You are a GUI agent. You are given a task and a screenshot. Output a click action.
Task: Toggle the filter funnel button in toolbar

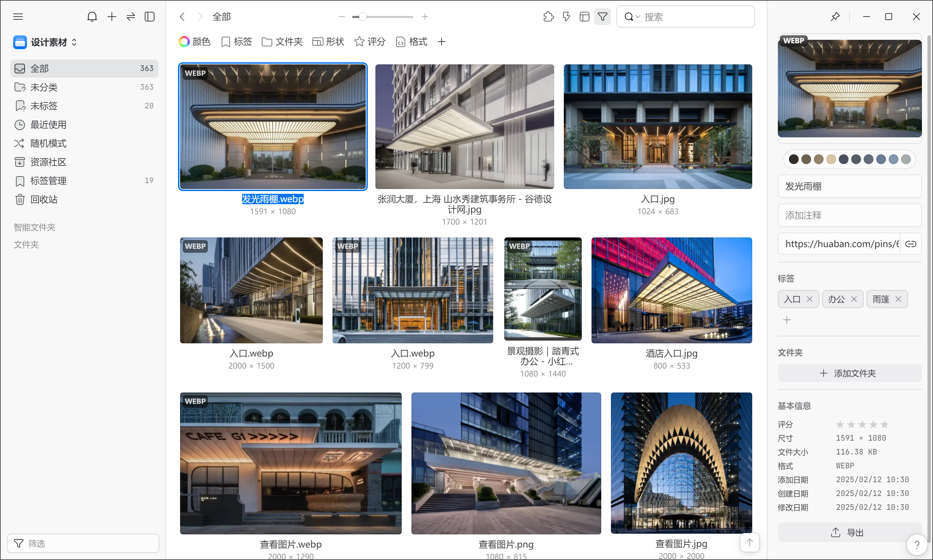pyautogui.click(x=602, y=17)
